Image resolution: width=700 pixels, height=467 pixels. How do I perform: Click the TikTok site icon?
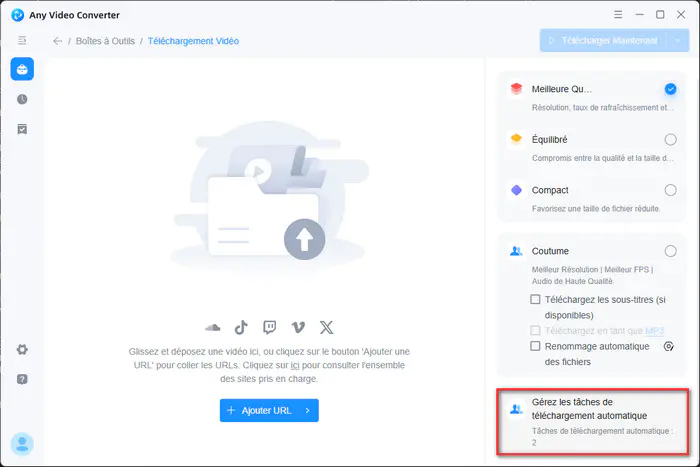click(241, 327)
